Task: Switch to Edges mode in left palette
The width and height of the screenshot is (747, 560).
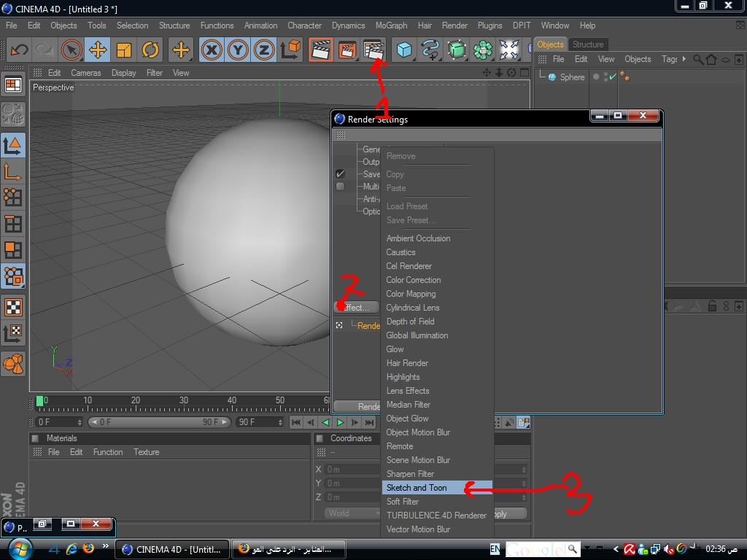Action: (13, 223)
